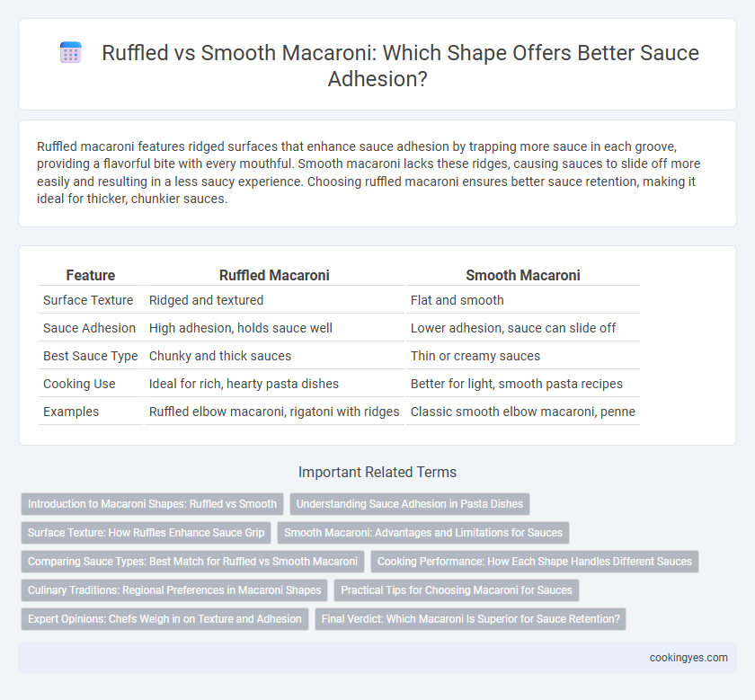Select cell 'Flat and smooth'

[x=523, y=300]
